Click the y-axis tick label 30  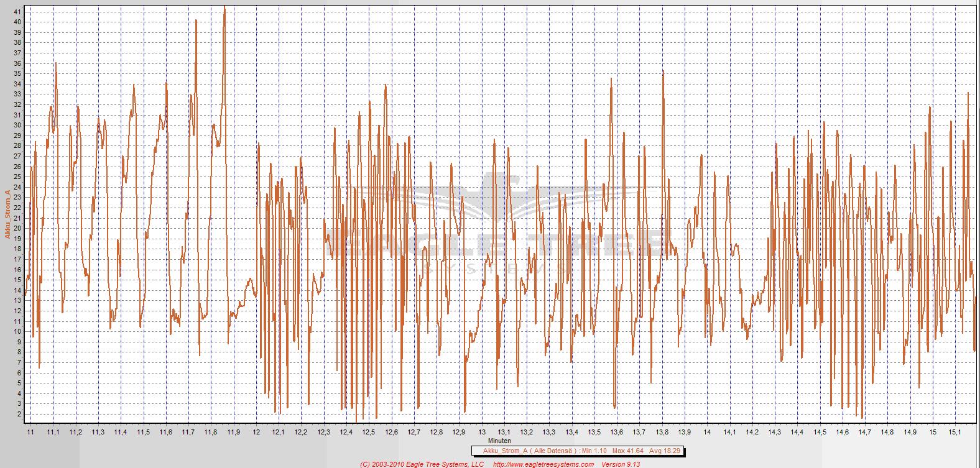17,125
